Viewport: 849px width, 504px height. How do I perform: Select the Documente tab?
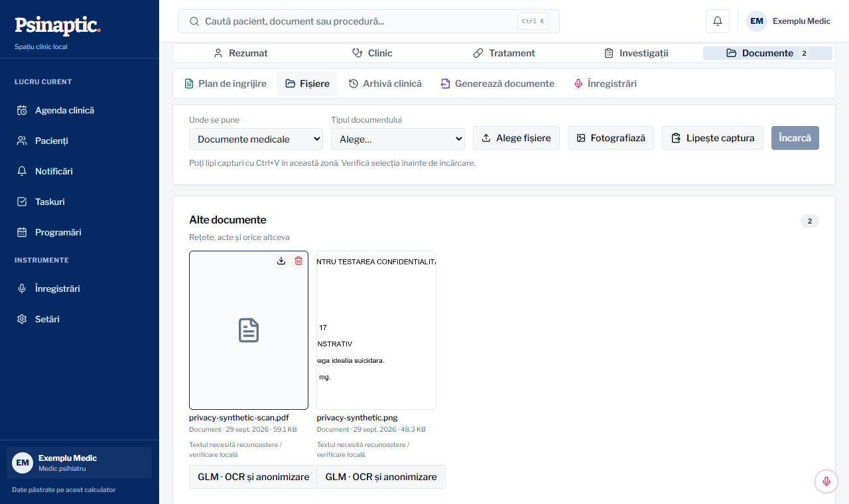point(767,53)
